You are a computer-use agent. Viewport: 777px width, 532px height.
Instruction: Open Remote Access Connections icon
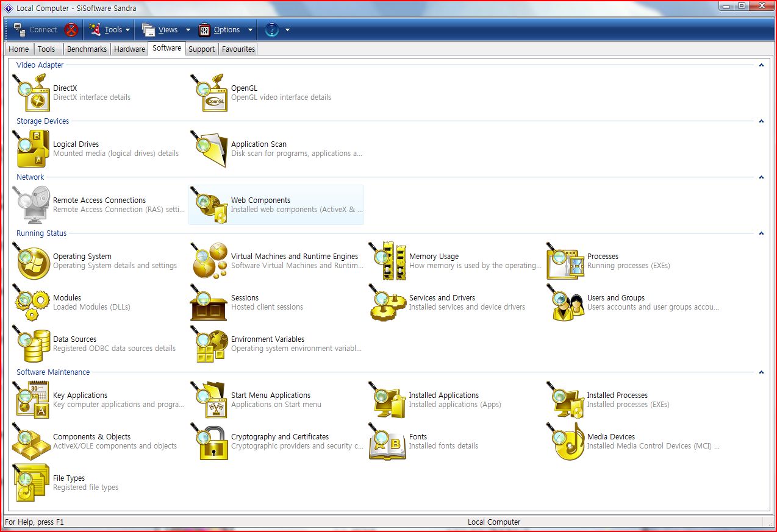point(31,205)
